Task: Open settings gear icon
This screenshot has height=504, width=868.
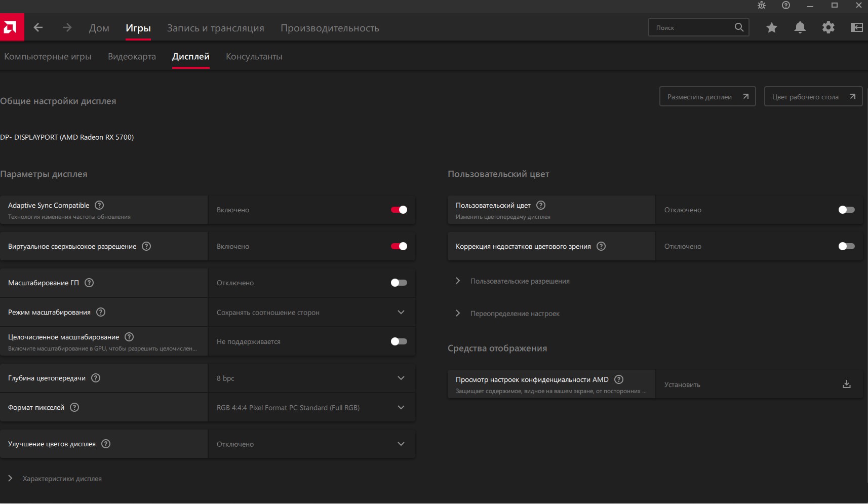Action: tap(828, 27)
